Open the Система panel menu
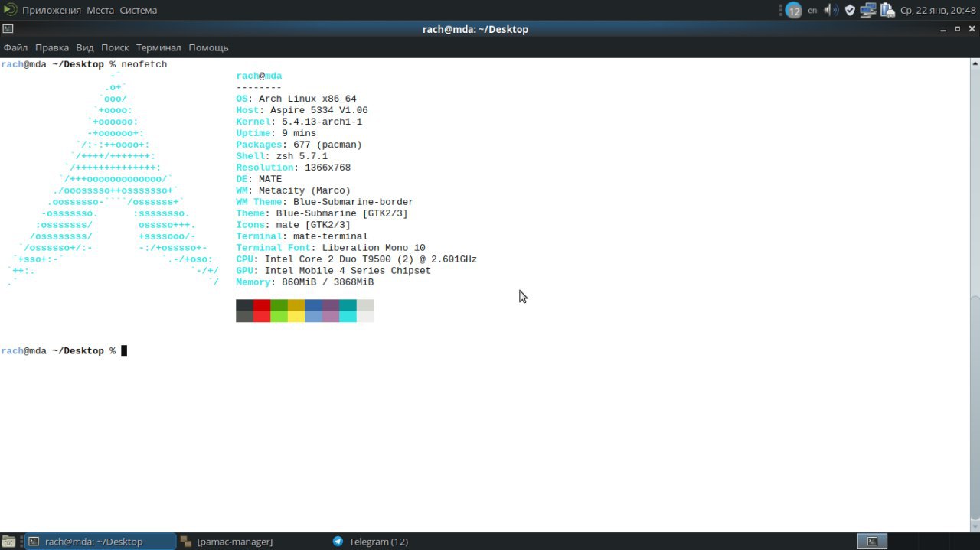The width and height of the screenshot is (980, 550). coord(139,10)
